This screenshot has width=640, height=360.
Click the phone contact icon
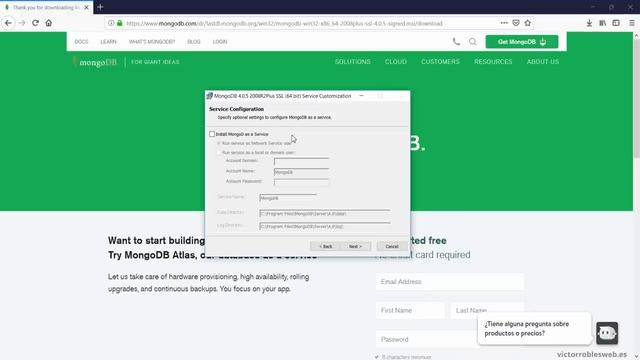point(456,42)
